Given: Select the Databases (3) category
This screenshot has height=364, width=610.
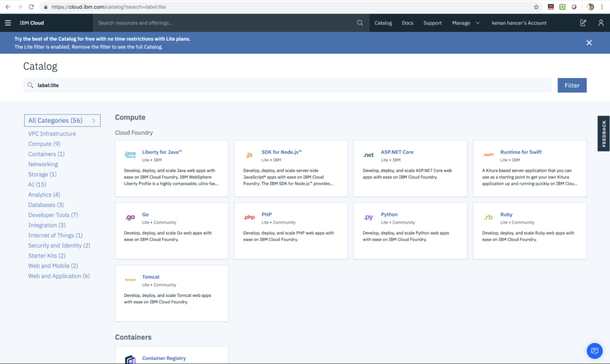Looking at the screenshot, I should click(x=46, y=204).
